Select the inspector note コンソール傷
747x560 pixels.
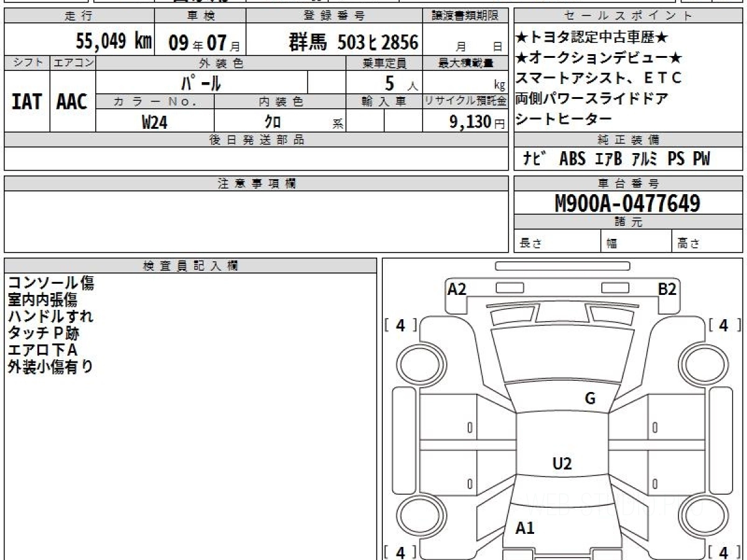pos(50,283)
